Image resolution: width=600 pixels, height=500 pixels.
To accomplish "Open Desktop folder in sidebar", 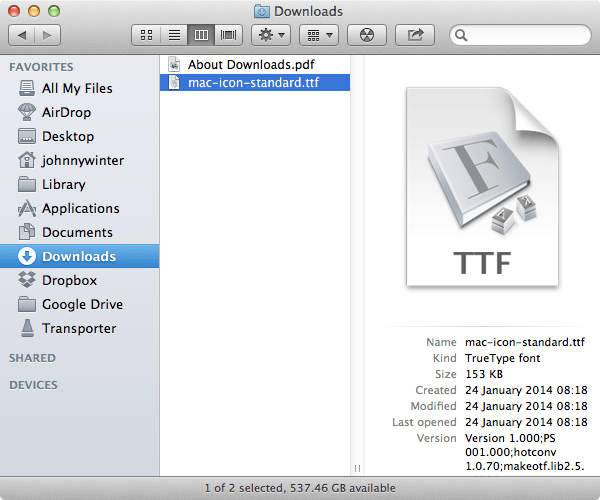I will coord(79,137).
